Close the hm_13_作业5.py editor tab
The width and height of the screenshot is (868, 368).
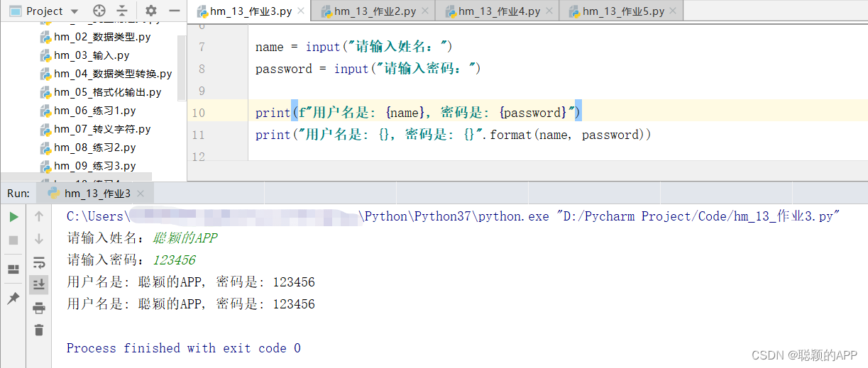pos(674,12)
